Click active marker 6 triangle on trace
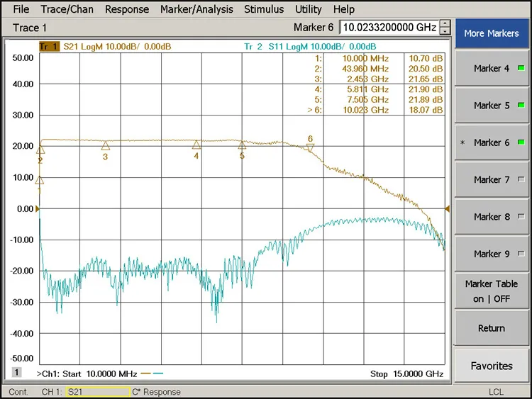This screenshot has height=399, width=532. point(310,147)
